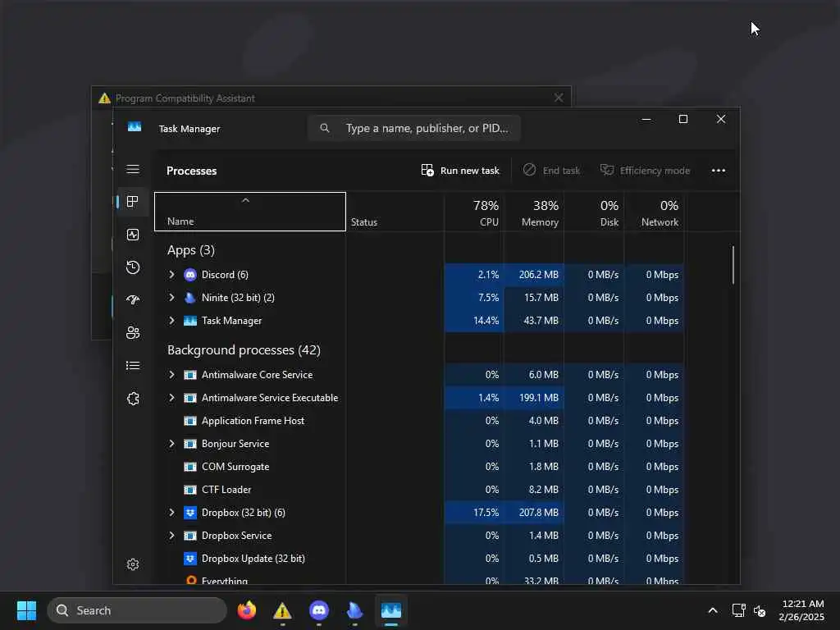Expand the Bonjour Service entry
The height and width of the screenshot is (630, 840).
(x=172, y=444)
